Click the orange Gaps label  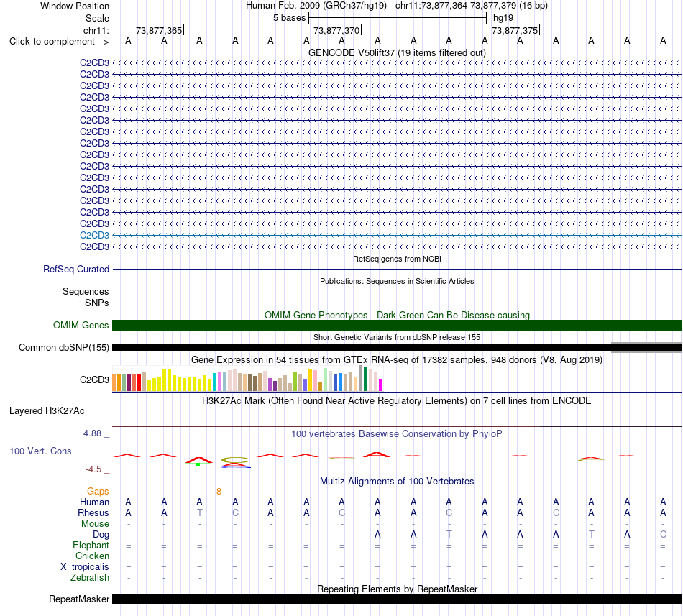point(98,492)
